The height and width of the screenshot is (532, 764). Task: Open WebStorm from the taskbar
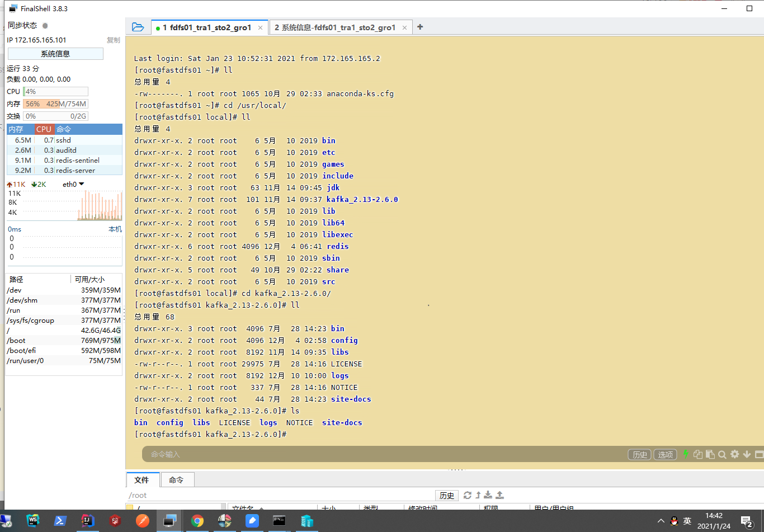point(32,521)
